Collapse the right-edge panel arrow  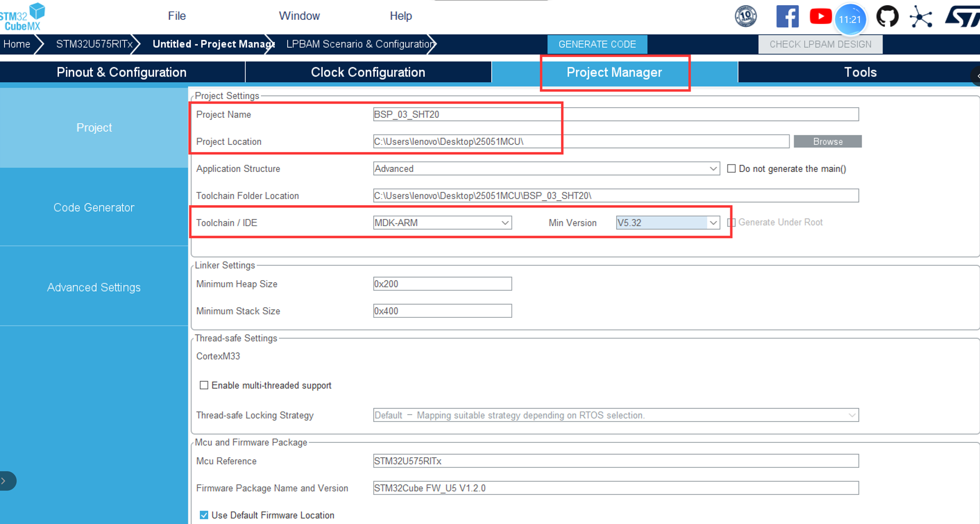pos(976,76)
